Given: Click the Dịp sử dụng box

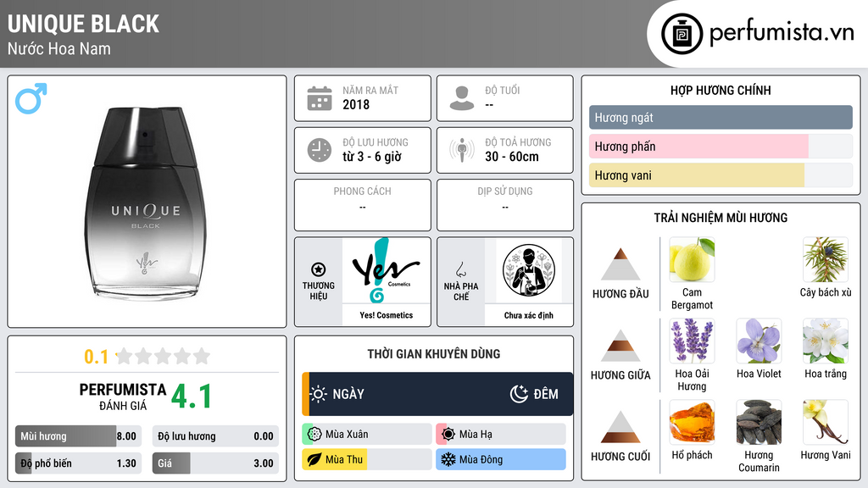Looking at the screenshot, I should coord(505,205).
